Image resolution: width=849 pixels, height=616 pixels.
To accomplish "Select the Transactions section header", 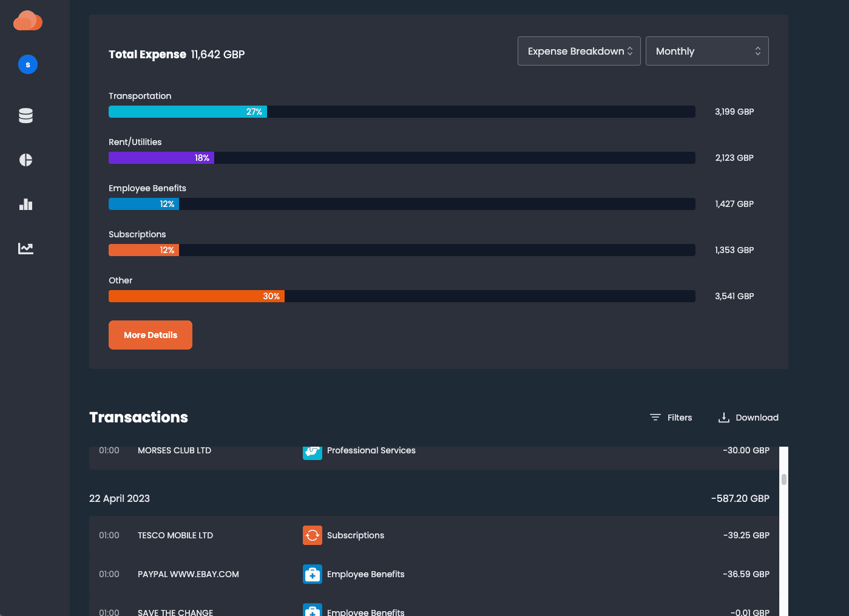I will pyautogui.click(x=138, y=417).
